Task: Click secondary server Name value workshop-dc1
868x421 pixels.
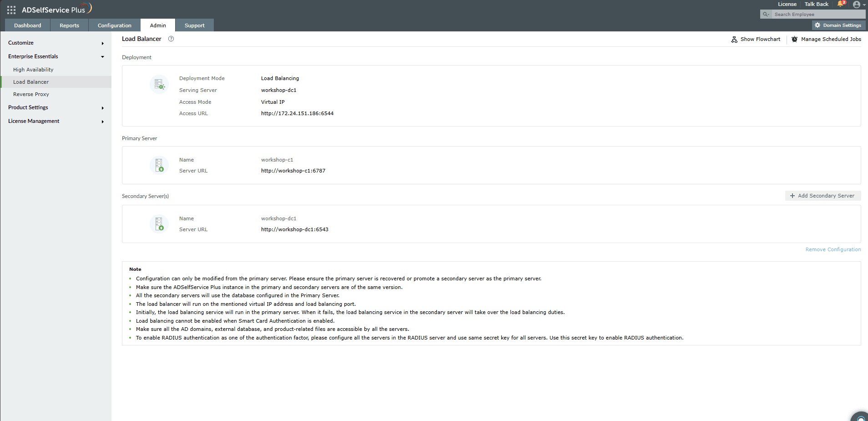Action: [x=278, y=218]
